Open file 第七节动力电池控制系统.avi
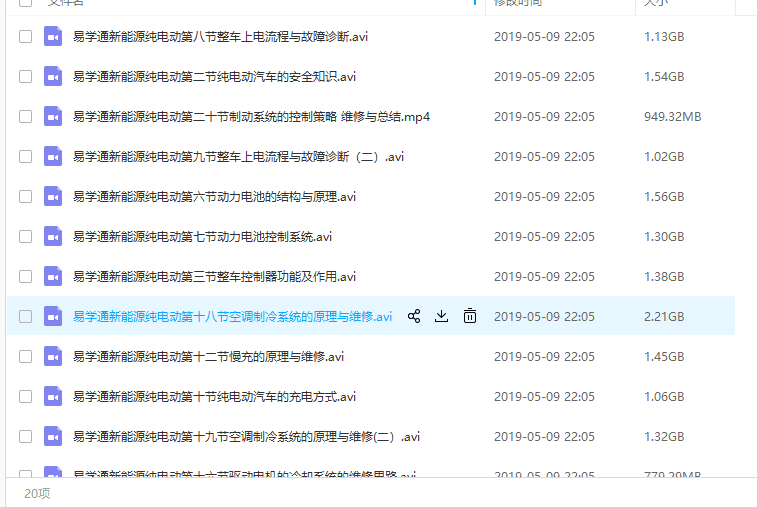 point(202,237)
